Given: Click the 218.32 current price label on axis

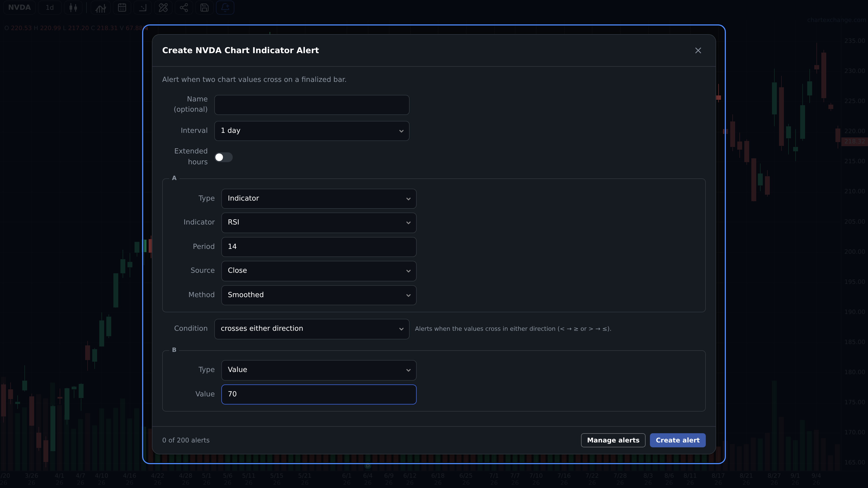Looking at the screenshot, I should click(x=854, y=142).
